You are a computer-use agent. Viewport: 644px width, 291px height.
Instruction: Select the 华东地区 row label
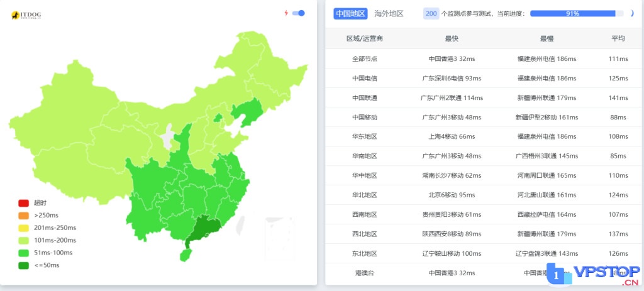point(365,136)
